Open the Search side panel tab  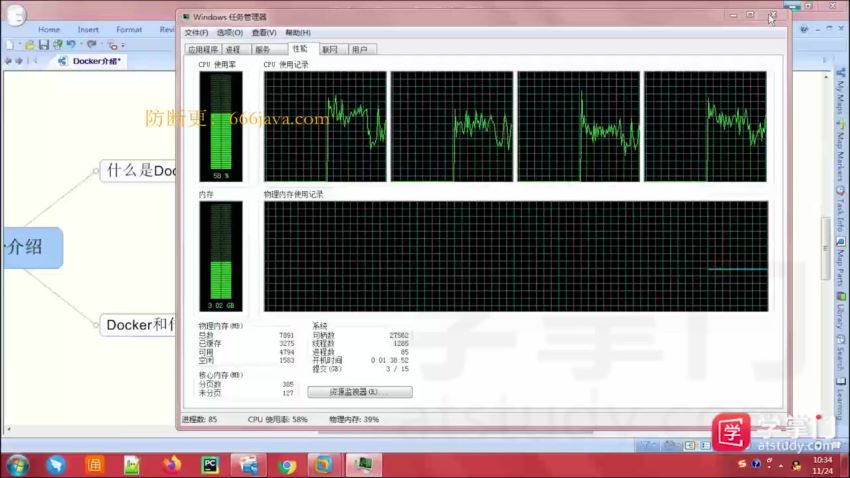point(841,353)
